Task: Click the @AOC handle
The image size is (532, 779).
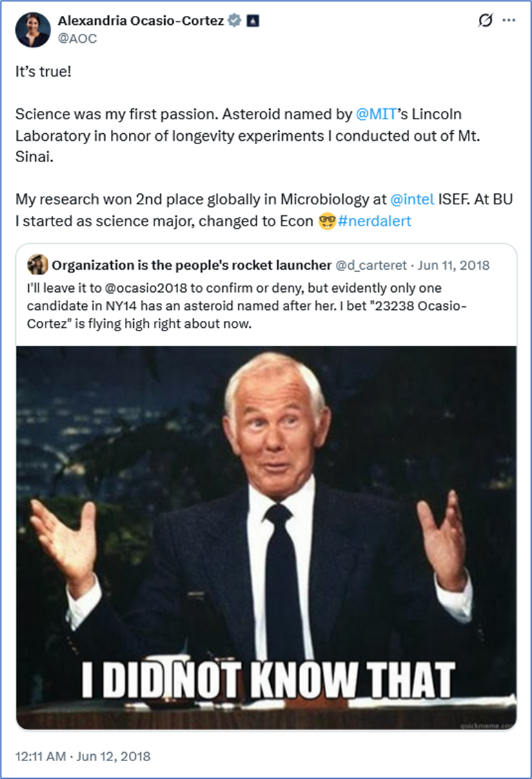Action: click(x=77, y=39)
